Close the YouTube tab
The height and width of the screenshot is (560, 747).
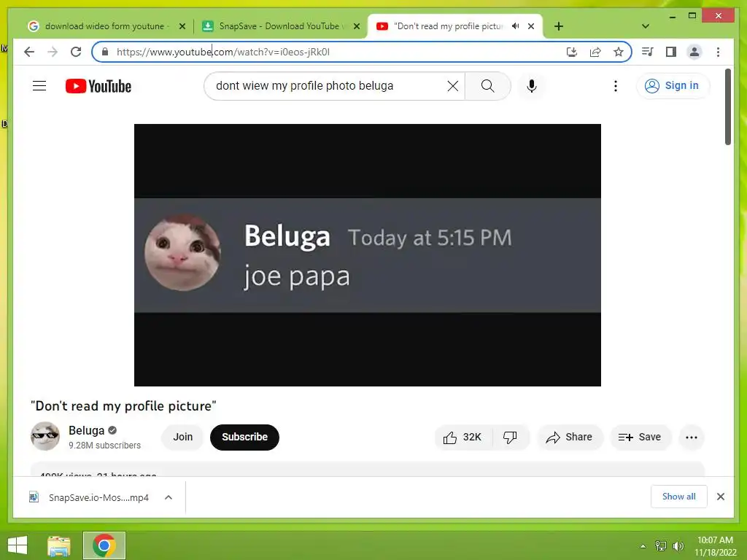(x=531, y=26)
